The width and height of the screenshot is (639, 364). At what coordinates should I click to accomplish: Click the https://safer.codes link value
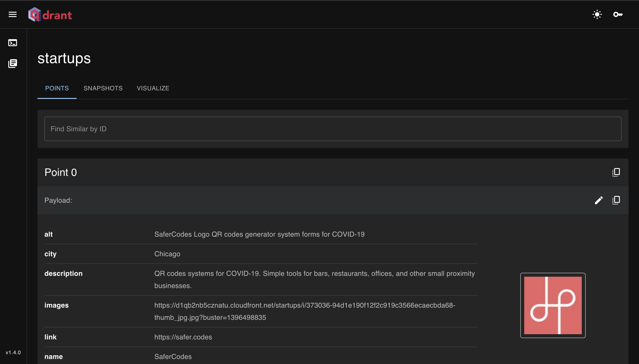[x=183, y=337]
